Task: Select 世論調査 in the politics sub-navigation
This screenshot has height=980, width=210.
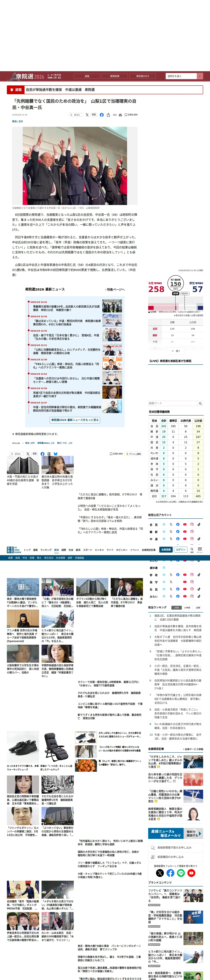Action: (79, 558)
